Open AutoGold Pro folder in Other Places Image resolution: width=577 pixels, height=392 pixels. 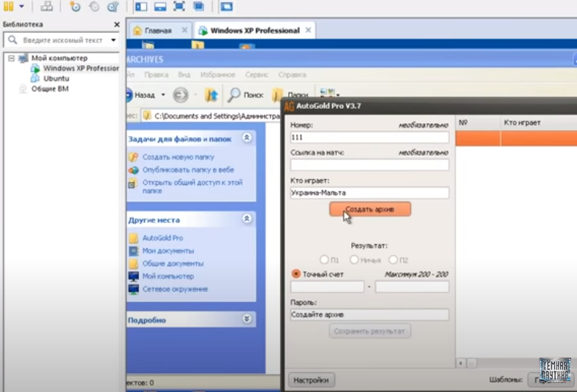[162, 238]
